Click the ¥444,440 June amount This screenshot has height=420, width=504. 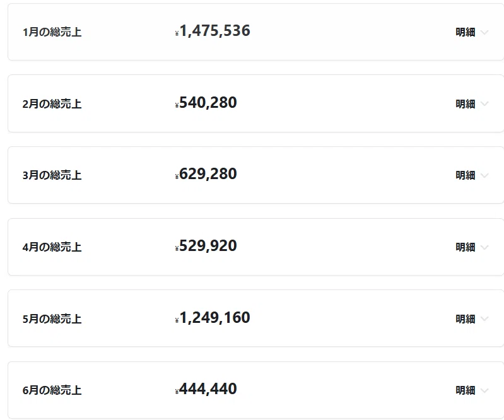click(x=206, y=389)
